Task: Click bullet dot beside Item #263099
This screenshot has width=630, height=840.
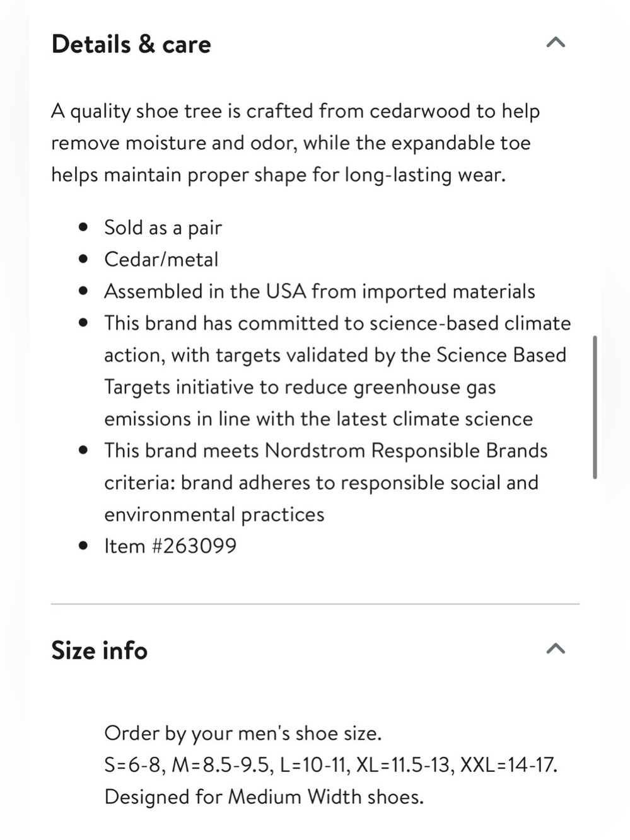Action: point(83,546)
